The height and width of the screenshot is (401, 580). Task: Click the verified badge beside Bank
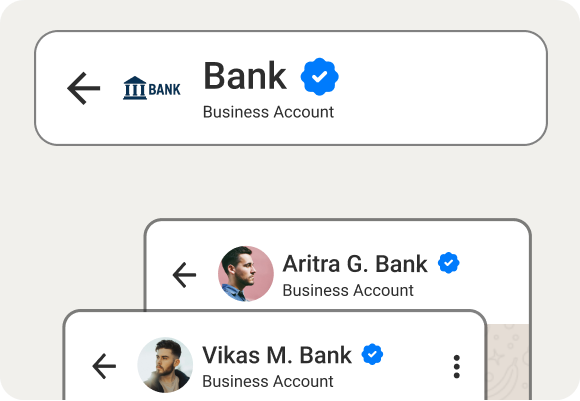point(320,77)
